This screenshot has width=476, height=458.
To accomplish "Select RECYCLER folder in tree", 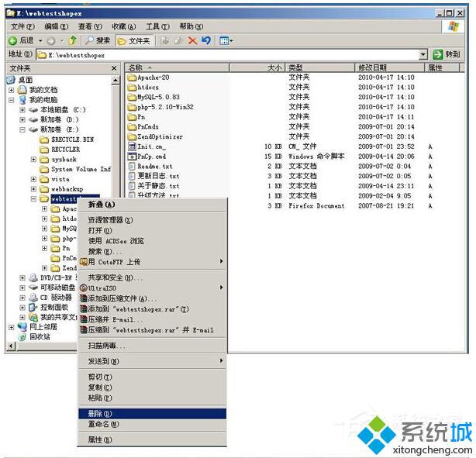I will [x=60, y=150].
